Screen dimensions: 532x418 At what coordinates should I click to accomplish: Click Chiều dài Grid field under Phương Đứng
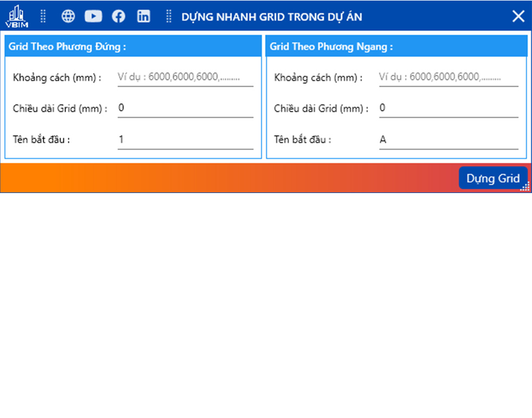tap(185, 108)
